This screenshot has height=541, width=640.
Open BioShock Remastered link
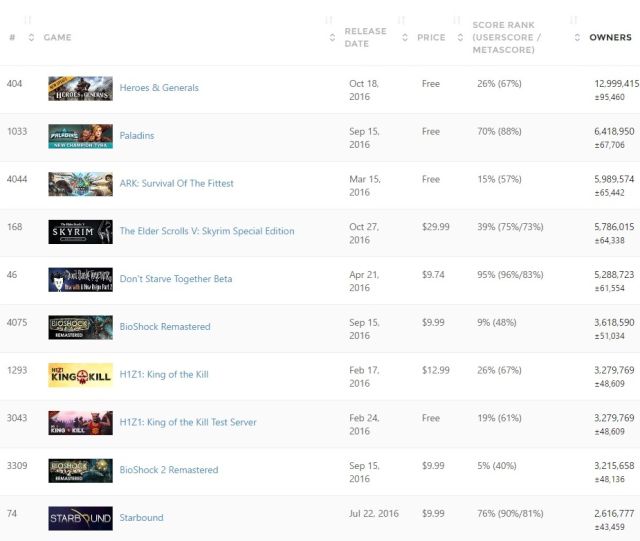(x=165, y=327)
